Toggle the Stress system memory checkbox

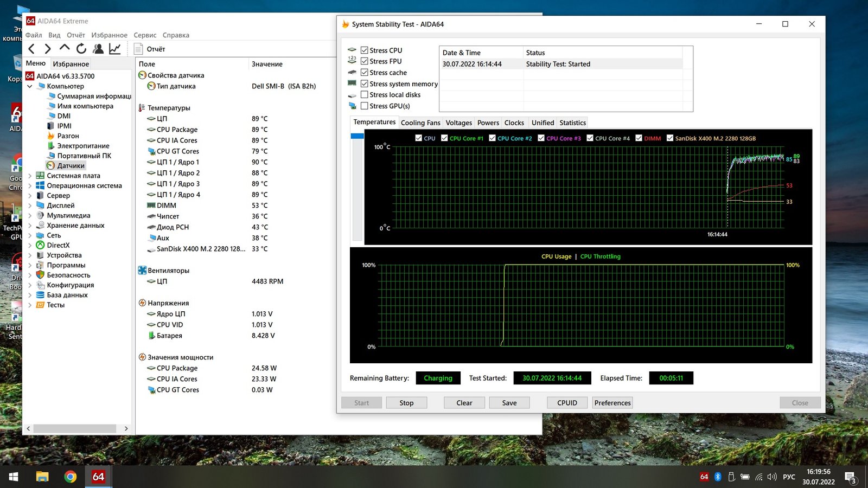tap(365, 84)
